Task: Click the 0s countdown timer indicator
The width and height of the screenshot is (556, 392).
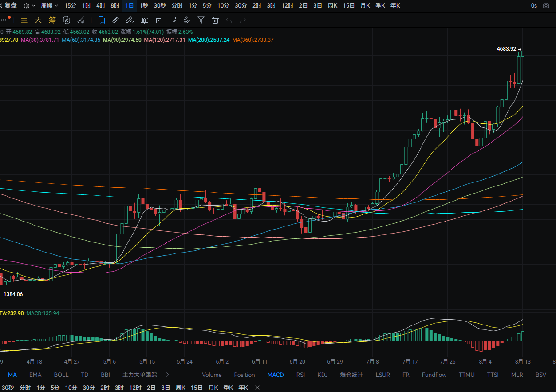Action: pyautogui.click(x=534, y=6)
